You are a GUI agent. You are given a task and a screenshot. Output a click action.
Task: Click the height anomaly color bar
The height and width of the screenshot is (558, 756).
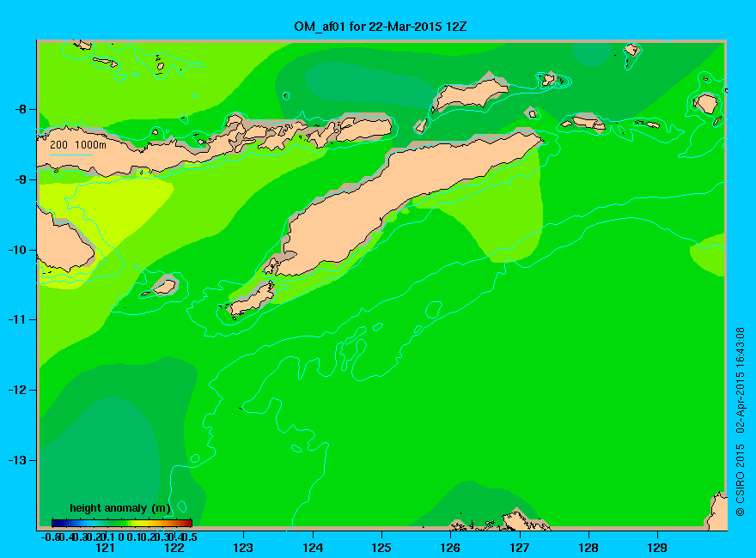122,523
